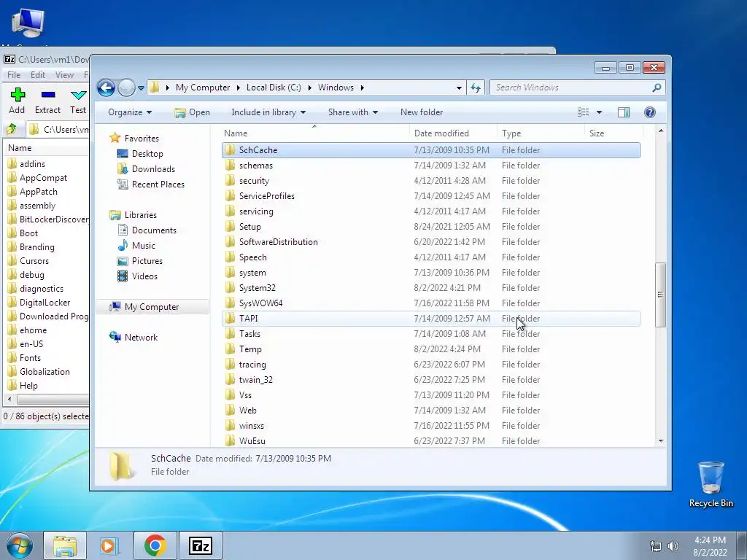Open Organize dropdown menu
The image size is (747, 560).
130,112
